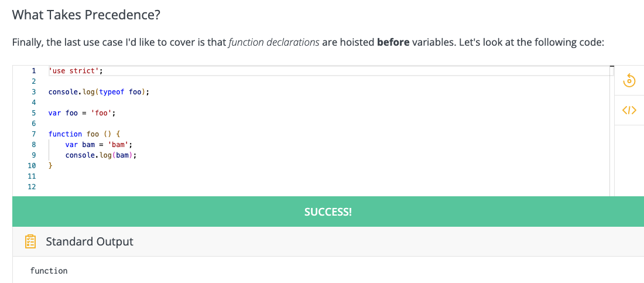
Task: Click the var bam = 'bam' line
Action: [98, 145]
